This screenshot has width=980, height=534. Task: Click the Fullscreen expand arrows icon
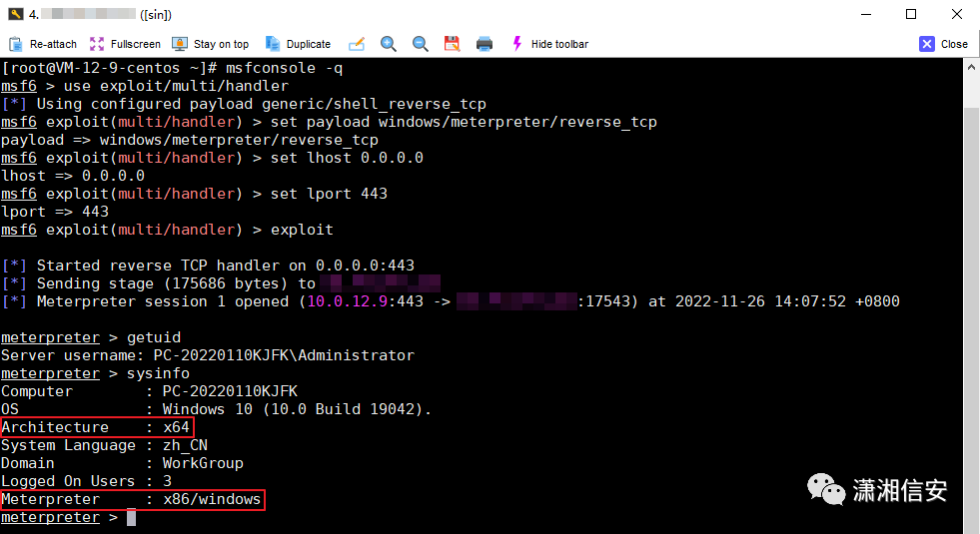tap(97, 44)
